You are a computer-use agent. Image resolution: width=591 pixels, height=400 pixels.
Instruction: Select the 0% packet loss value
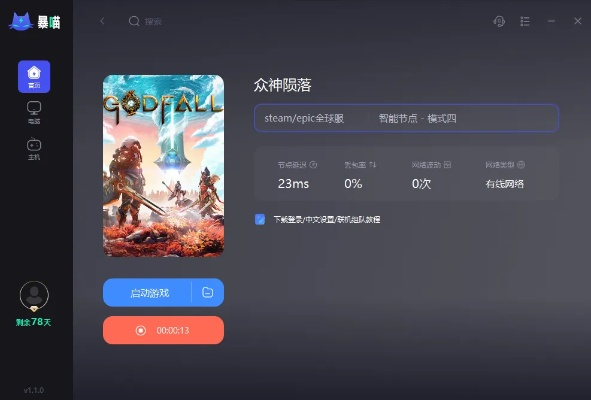click(353, 184)
